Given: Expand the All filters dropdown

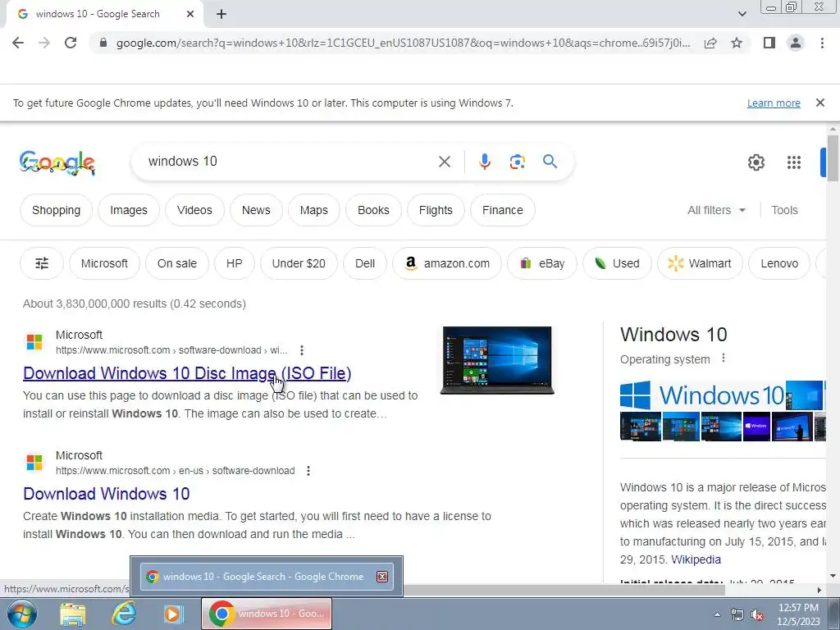Looking at the screenshot, I should click(716, 210).
